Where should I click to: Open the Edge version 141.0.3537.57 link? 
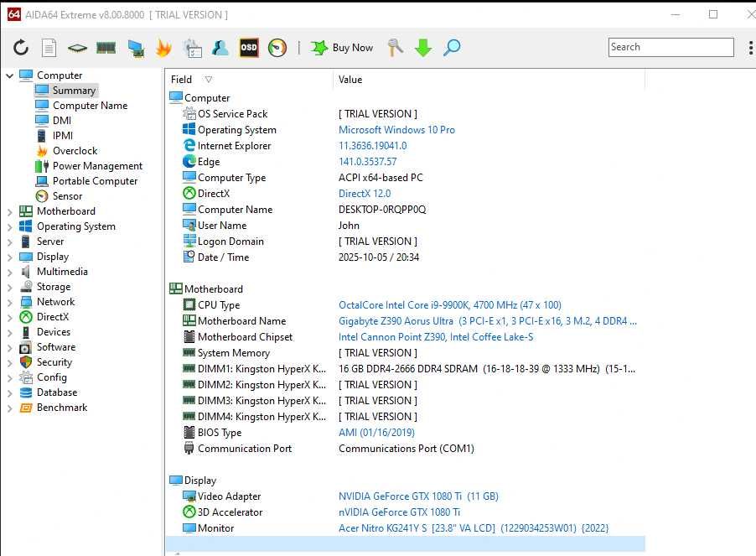[x=367, y=162]
